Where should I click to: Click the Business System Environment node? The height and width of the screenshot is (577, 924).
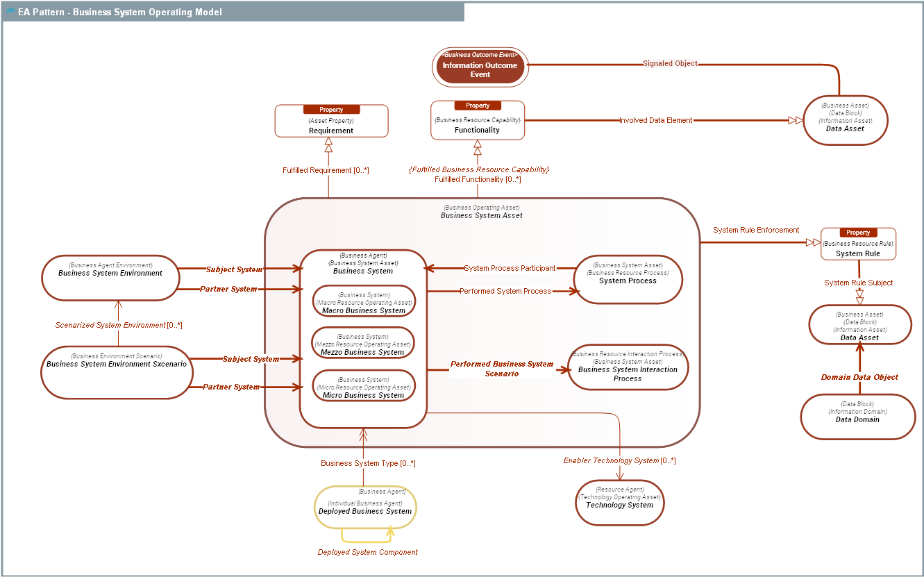click(110, 278)
